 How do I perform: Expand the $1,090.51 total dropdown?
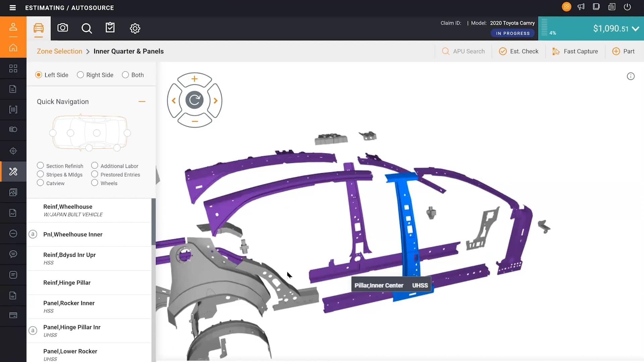click(x=635, y=29)
